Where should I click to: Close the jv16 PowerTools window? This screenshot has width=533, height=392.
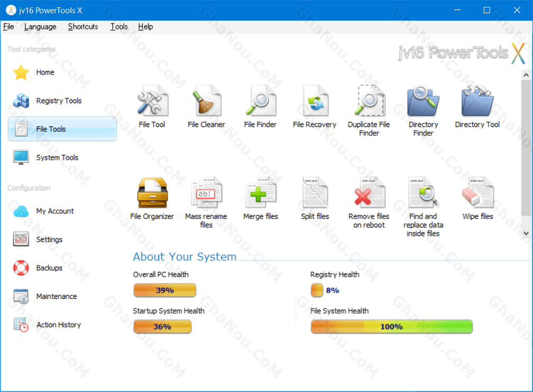coord(517,10)
